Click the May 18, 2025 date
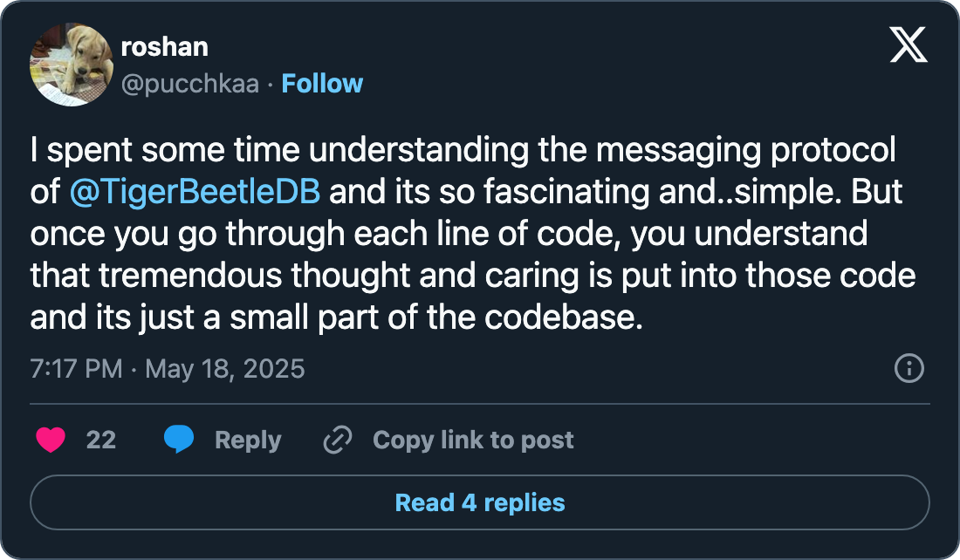Viewport: 960px width, 560px height. (x=224, y=369)
